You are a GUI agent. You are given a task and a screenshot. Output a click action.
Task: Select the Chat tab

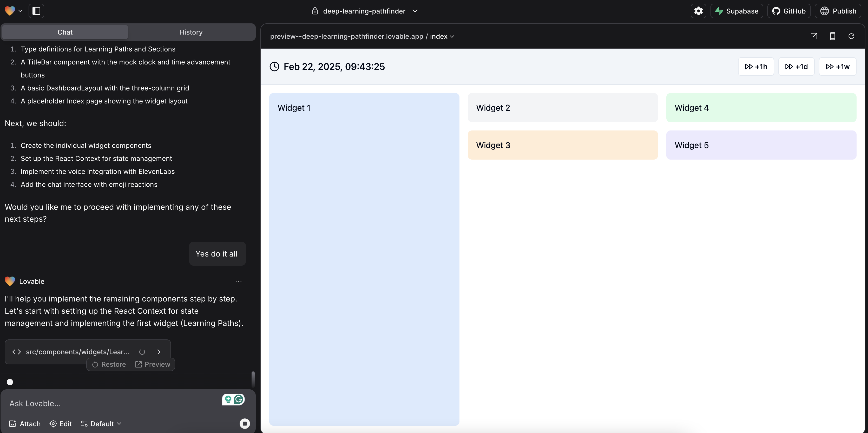pyautogui.click(x=65, y=32)
